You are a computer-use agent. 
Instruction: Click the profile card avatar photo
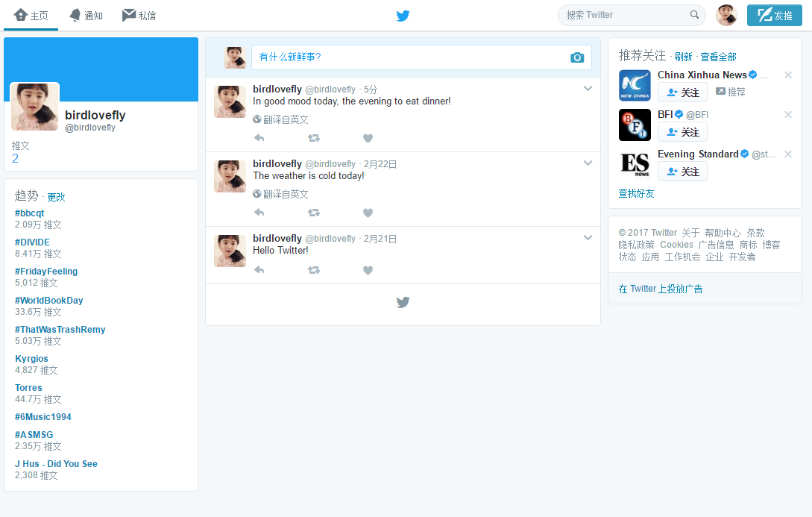click(x=35, y=107)
